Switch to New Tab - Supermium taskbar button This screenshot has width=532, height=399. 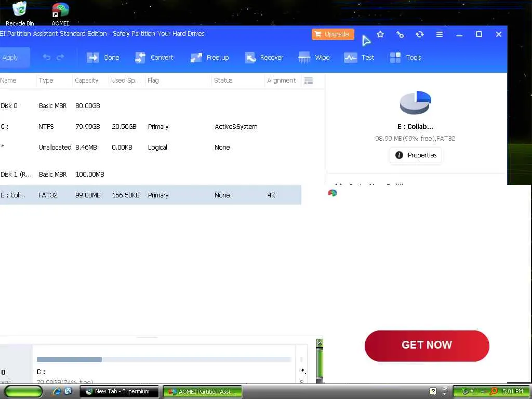[119, 392]
